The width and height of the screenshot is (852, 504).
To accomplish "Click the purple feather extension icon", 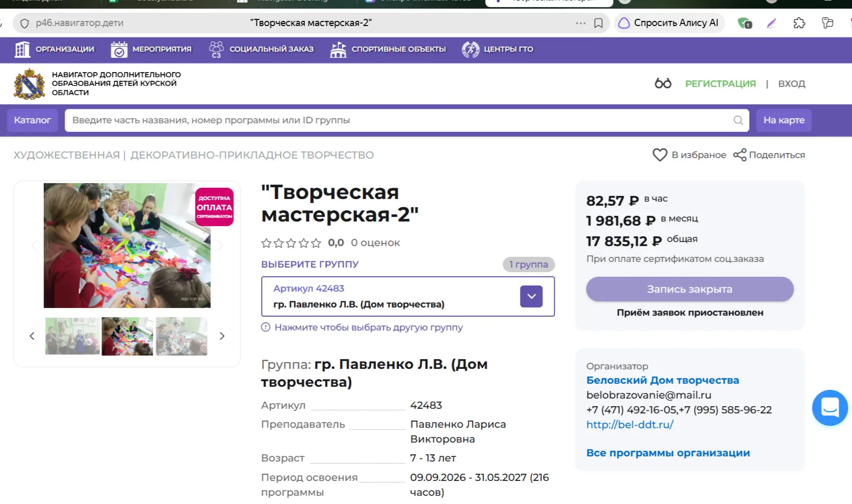I will click(772, 23).
